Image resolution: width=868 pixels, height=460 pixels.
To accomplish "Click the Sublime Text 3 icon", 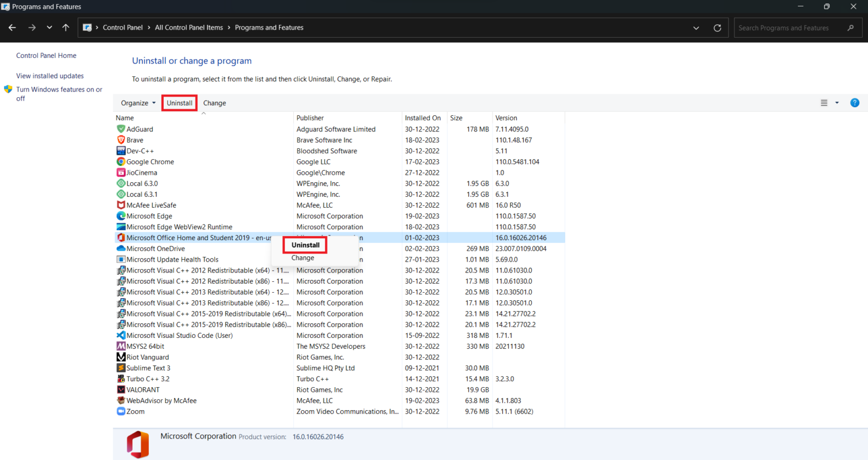I will [x=121, y=368].
